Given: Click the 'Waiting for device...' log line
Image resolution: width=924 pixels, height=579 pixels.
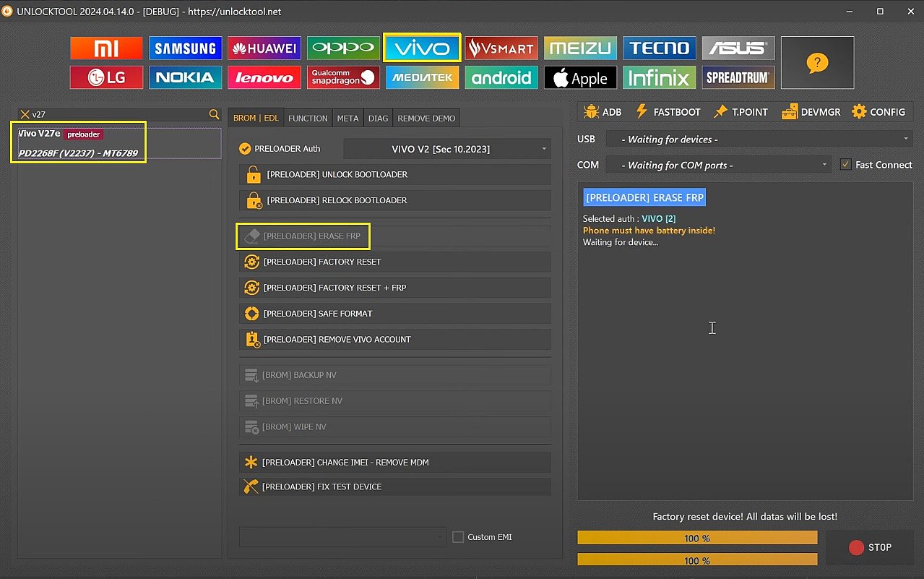Looking at the screenshot, I should pos(621,242).
